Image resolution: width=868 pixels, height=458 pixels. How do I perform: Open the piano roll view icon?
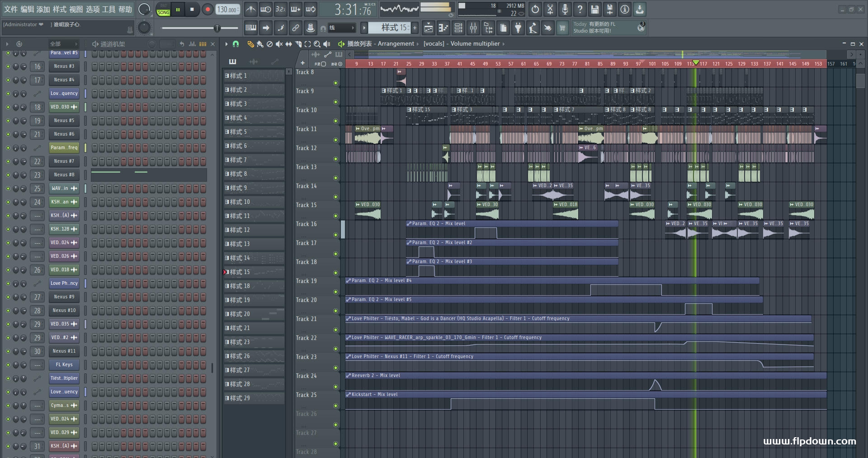[x=443, y=28]
